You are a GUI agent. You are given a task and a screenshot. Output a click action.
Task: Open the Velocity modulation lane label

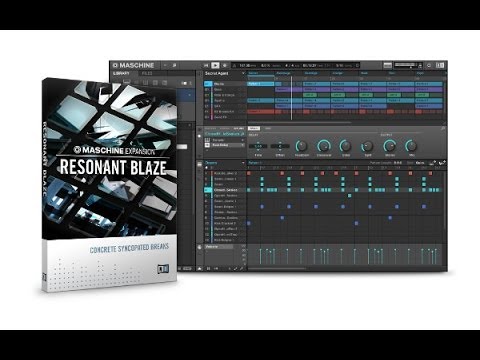point(219,247)
